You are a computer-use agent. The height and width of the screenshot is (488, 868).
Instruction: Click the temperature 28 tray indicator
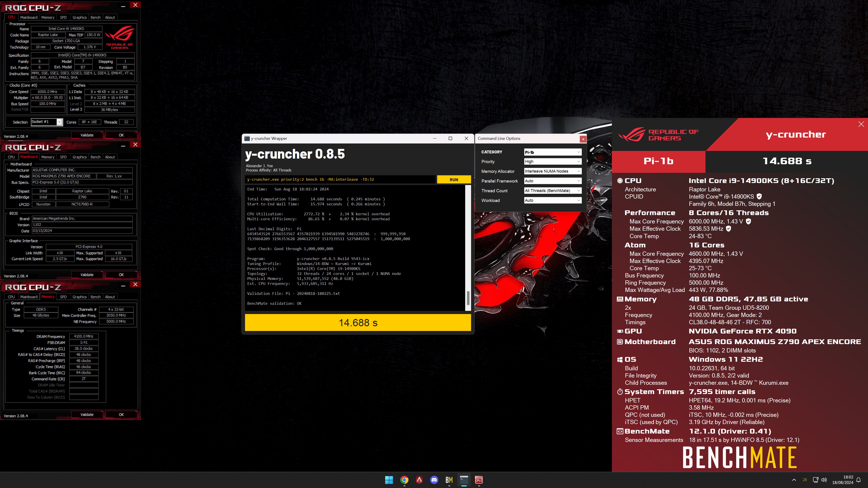pos(805,480)
